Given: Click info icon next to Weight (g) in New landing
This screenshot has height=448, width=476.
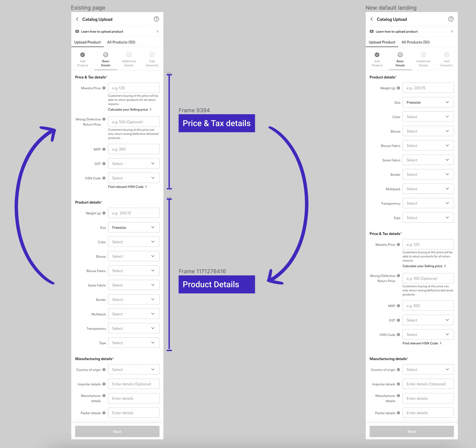Looking at the screenshot, I should (398, 88).
